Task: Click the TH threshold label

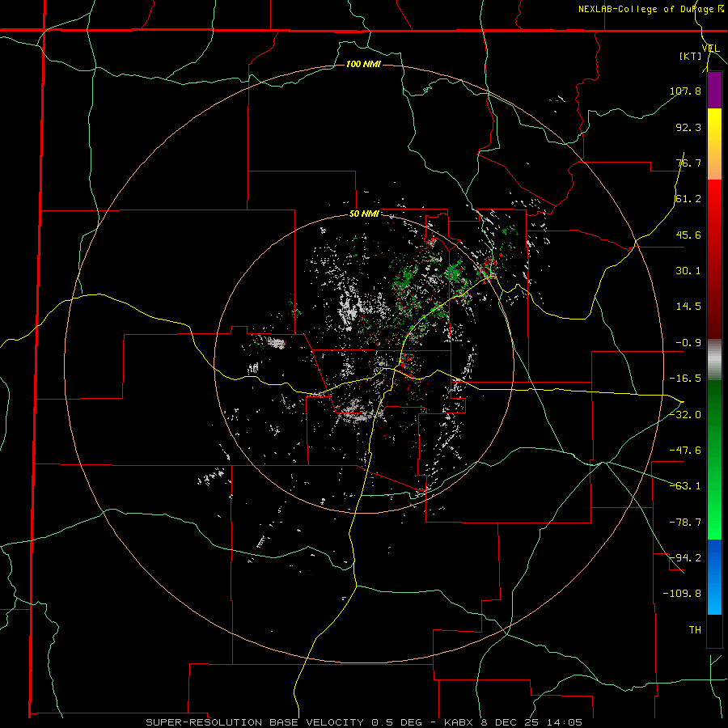Action: click(x=695, y=630)
